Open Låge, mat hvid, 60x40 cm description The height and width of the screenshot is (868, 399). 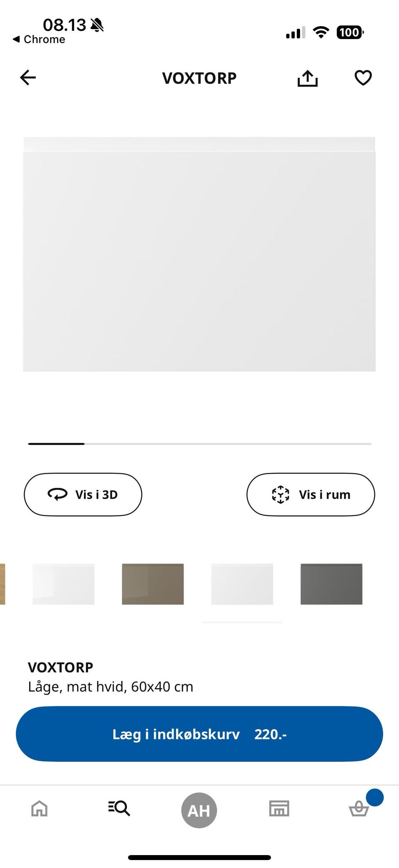pyautogui.click(x=111, y=687)
